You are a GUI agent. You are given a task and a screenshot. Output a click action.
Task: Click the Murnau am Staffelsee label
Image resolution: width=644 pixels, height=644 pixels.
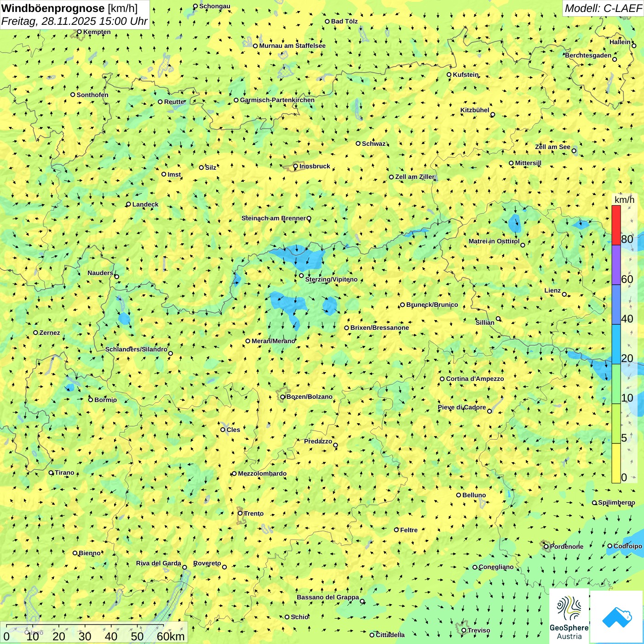click(292, 46)
